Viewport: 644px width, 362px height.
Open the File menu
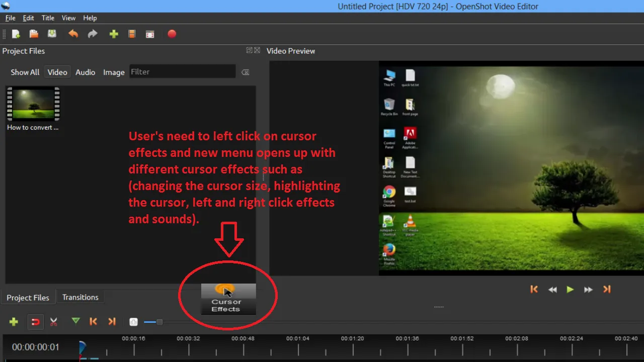click(10, 18)
